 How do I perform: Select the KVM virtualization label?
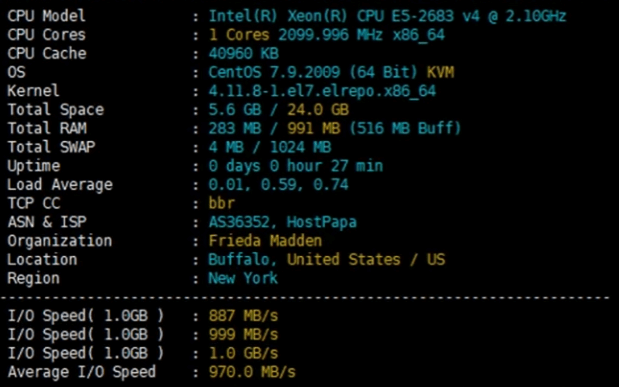pos(440,72)
